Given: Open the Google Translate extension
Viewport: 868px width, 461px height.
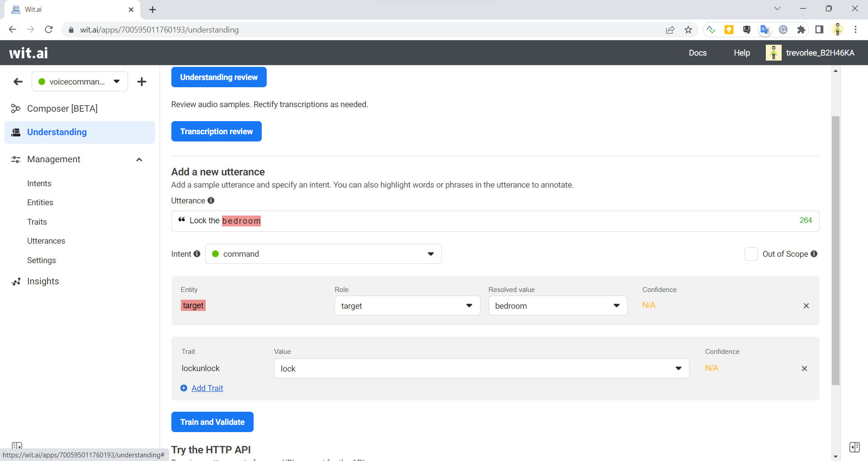Looking at the screenshot, I should [x=765, y=30].
